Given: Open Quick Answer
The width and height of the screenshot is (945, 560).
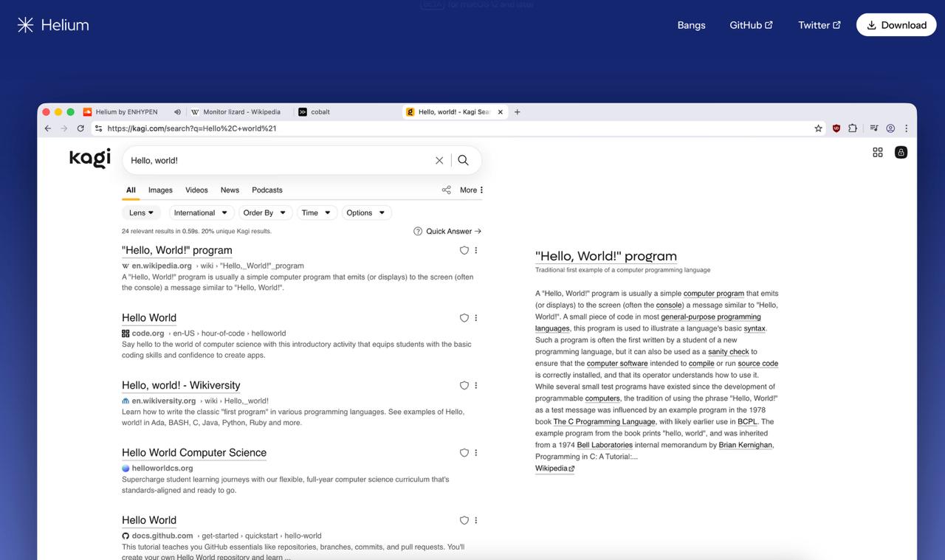Looking at the screenshot, I should coord(447,231).
